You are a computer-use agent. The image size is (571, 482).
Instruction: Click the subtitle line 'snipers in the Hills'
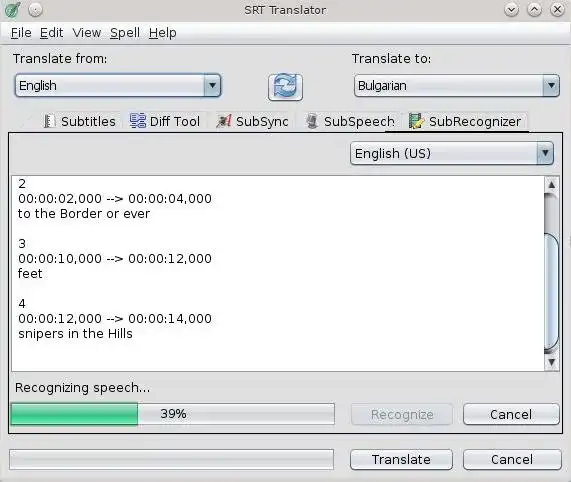[75, 334]
